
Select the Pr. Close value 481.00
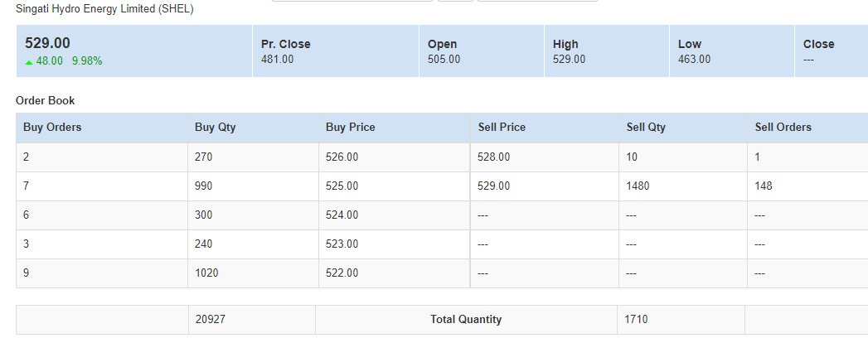coord(277,59)
